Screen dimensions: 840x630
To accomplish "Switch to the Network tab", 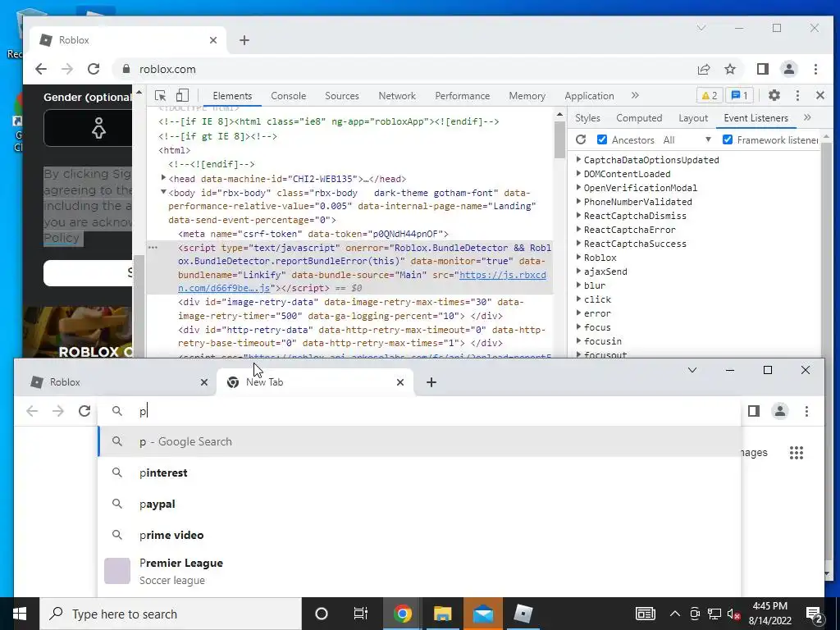I will 397,96.
